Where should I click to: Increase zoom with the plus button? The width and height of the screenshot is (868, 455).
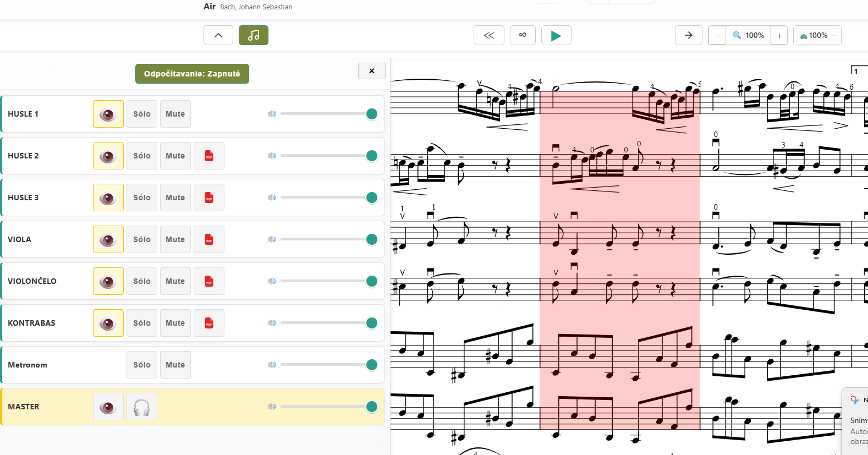779,35
